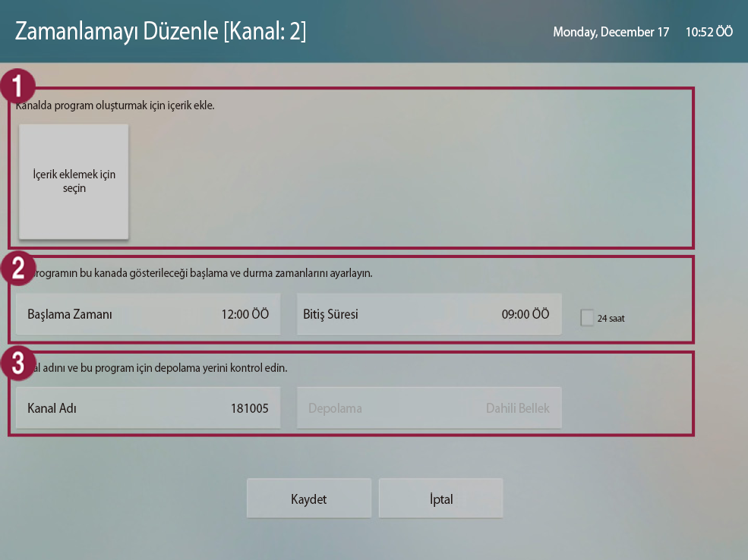
Task: Click the 12:00 ÖÖ start time value
Action: pyautogui.click(x=245, y=314)
